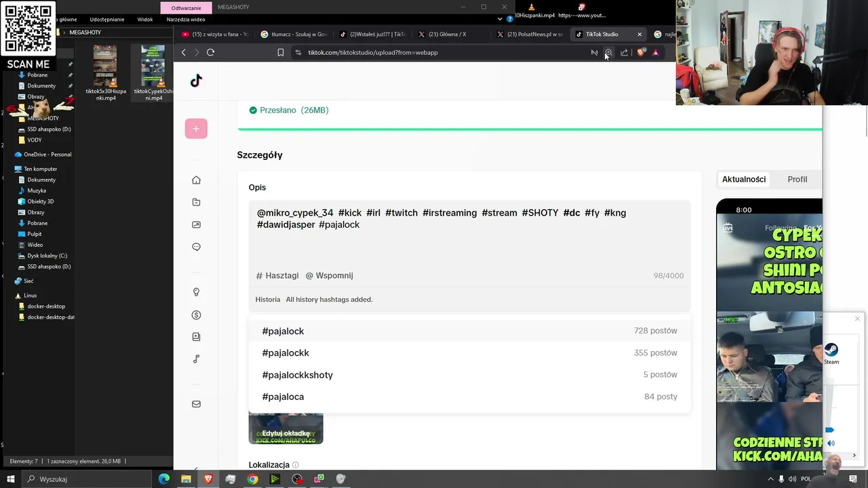Open Google Chrome from the taskbar
Screen dimensions: 868x488
coord(252,479)
